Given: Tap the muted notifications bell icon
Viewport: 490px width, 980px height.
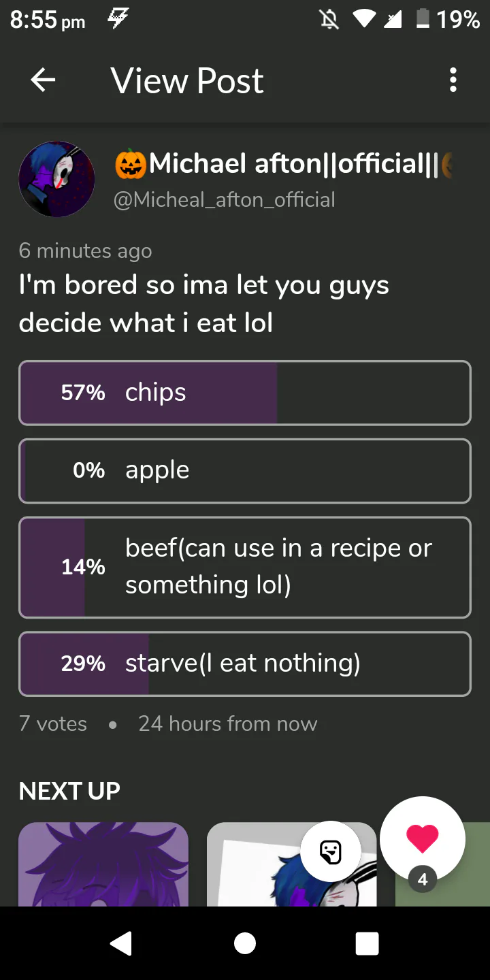Looking at the screenshot, I should point(329,20).
